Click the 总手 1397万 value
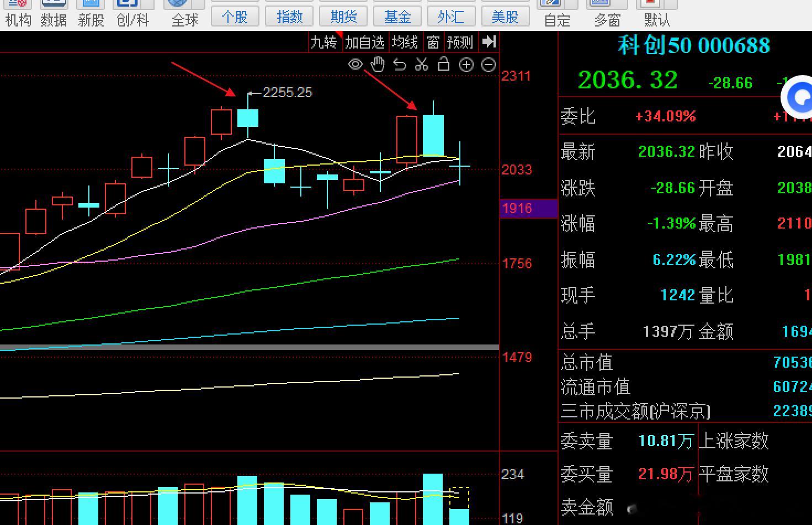The height and width of the screenshot is (525, 812). point(668,331)
